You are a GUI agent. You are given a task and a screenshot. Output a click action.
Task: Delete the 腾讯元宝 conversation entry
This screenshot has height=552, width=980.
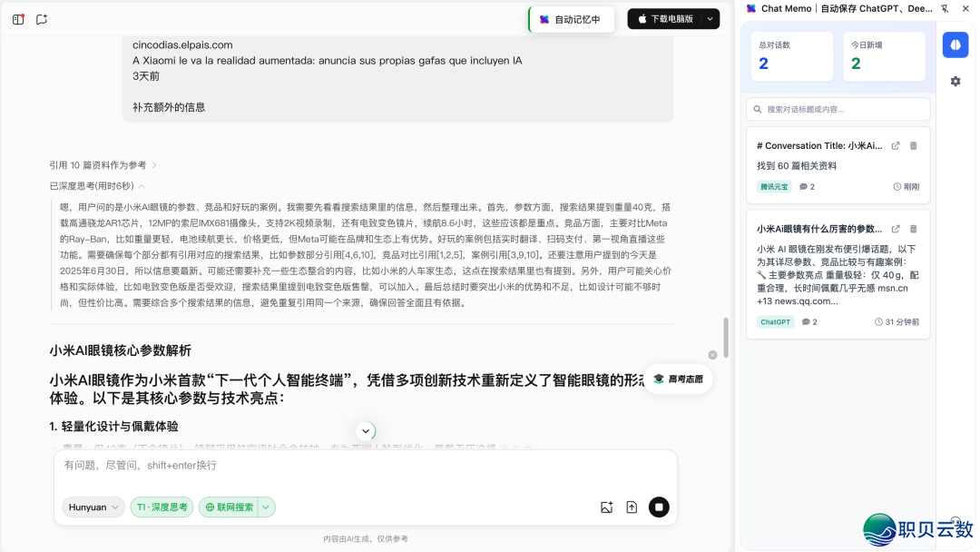click(913, 145)
